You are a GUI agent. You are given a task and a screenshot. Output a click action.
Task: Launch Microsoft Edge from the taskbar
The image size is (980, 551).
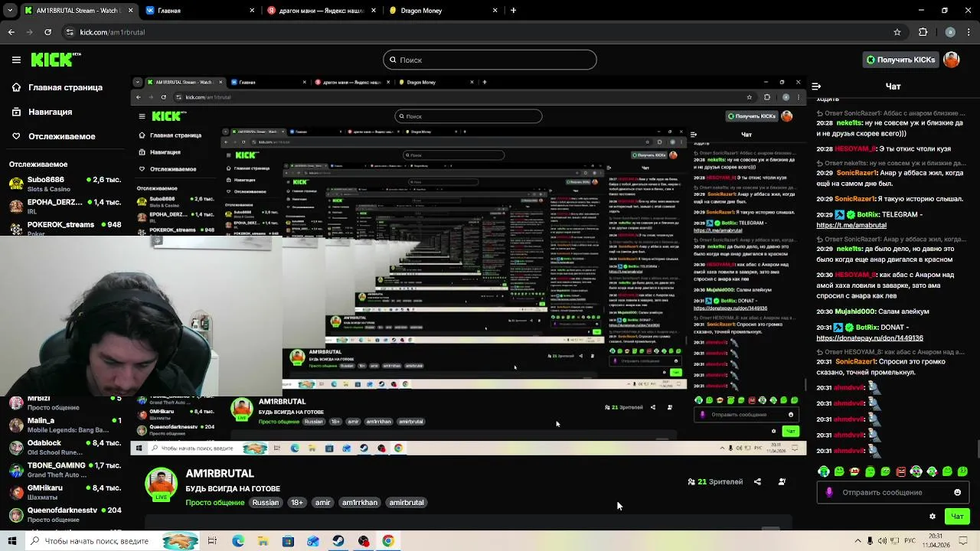pyautogui.click(x=238, y=541)
